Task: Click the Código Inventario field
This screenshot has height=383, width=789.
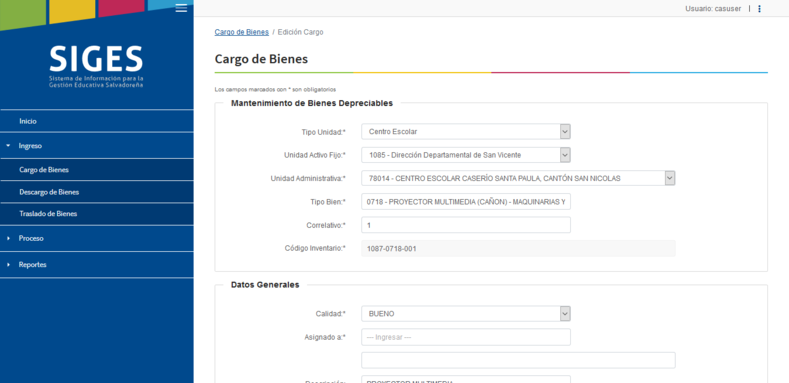Action: tap(518, 249)
